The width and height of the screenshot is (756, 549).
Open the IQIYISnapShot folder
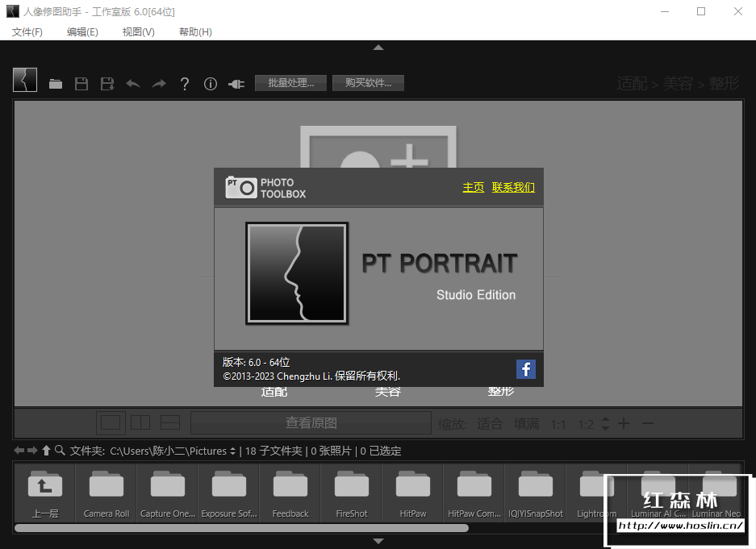click(535, 493)
